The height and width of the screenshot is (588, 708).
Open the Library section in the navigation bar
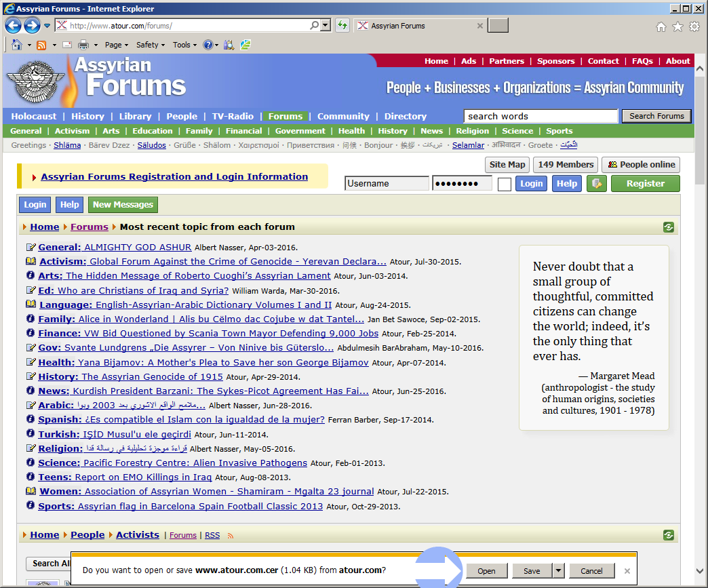coord(136,116)
